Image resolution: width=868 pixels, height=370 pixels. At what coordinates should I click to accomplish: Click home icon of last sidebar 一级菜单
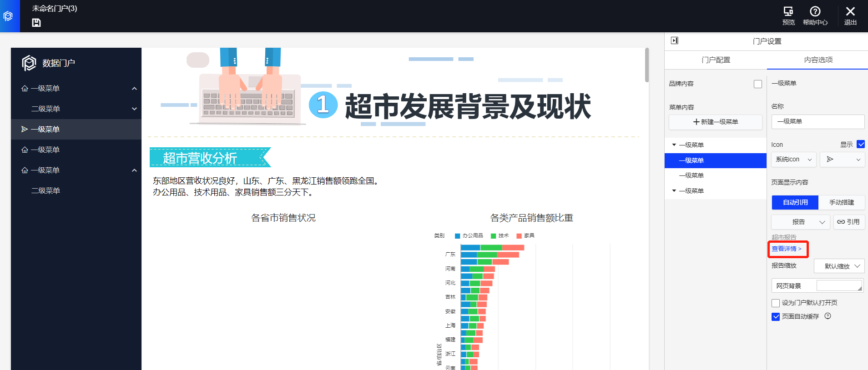coord(25,170)
